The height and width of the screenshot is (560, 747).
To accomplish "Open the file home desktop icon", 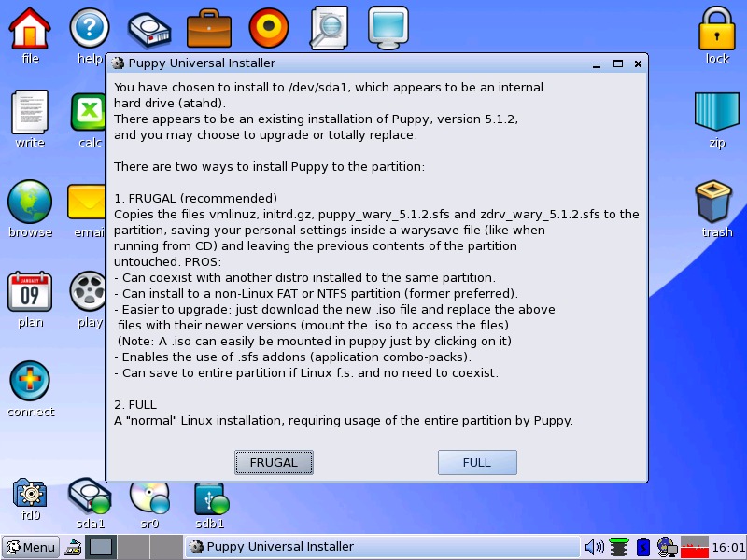I will point(30,29).
